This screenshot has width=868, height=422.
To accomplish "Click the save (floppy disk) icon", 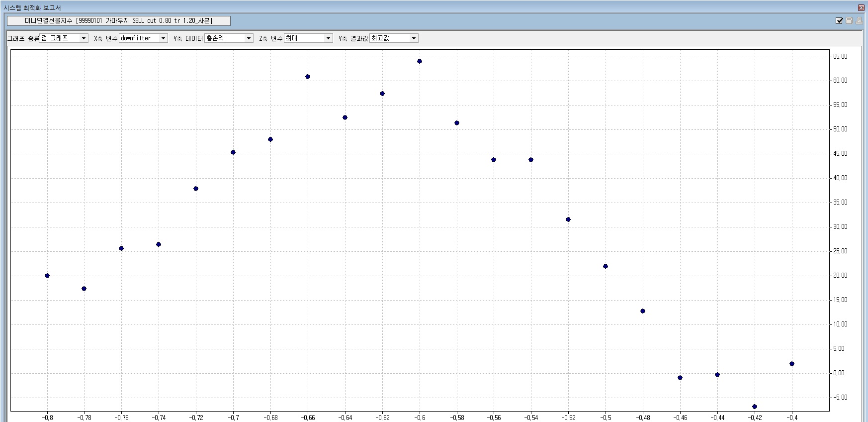I will 849,21.
